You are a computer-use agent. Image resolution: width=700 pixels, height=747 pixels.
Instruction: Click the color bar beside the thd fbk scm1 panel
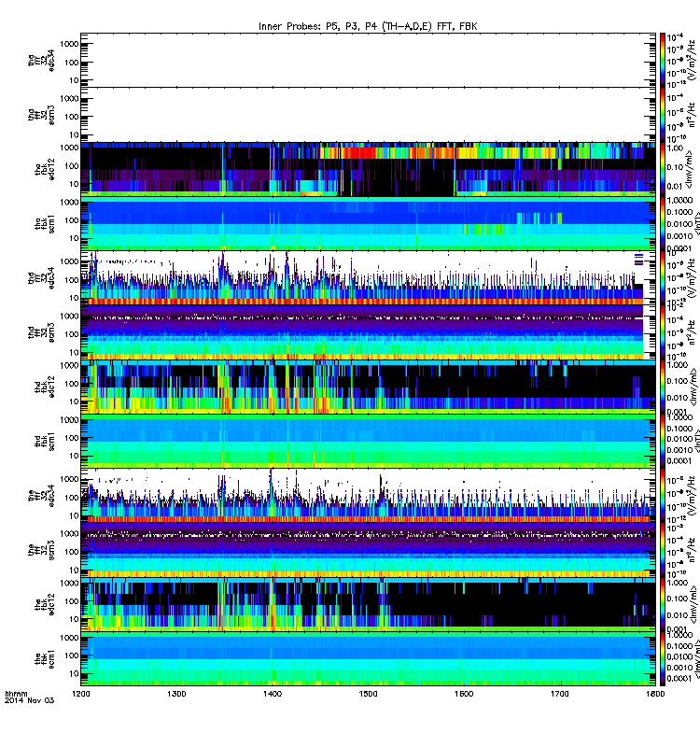(x=663, y=441)
